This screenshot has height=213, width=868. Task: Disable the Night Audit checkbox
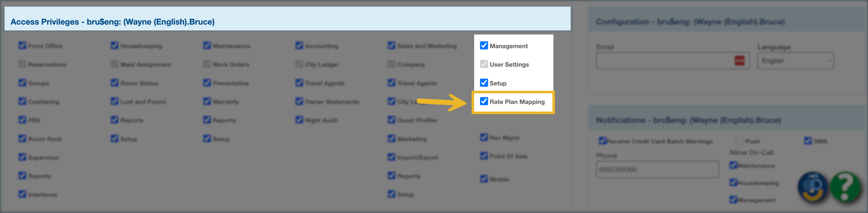point(299,120)
